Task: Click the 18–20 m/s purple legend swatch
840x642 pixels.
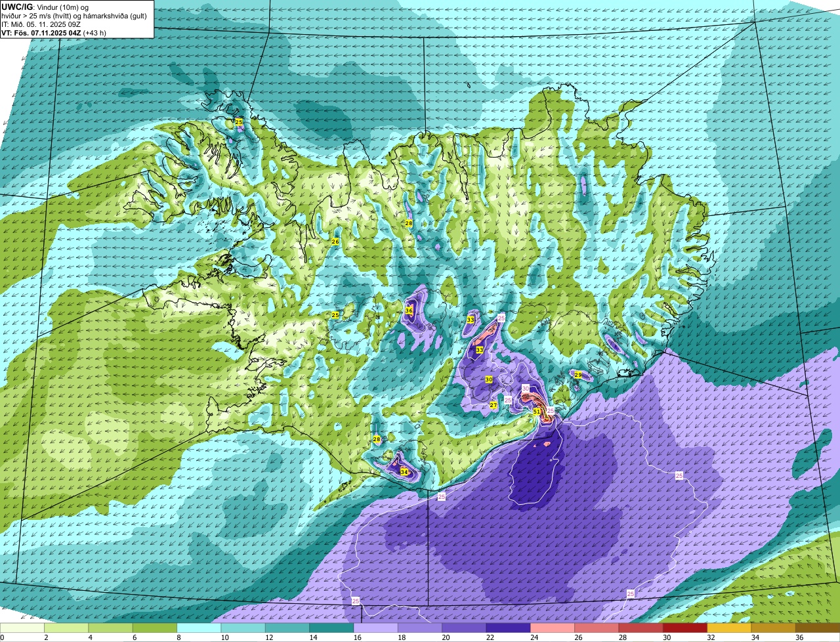Action: pyautogui.click(x=419, y=628)
